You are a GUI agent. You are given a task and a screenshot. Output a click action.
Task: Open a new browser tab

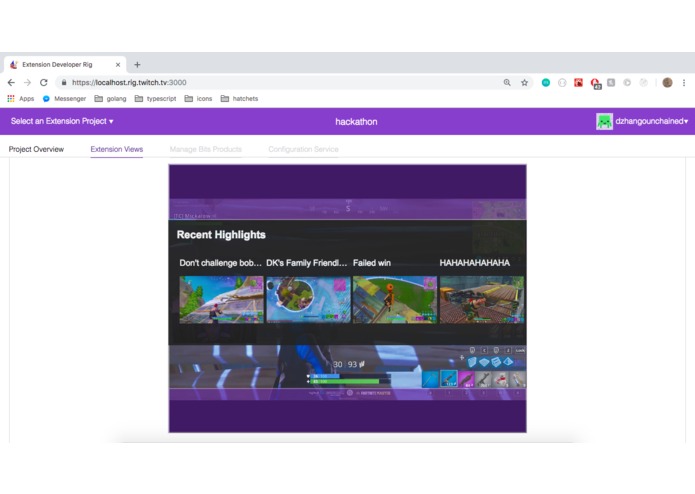[137, 65]
